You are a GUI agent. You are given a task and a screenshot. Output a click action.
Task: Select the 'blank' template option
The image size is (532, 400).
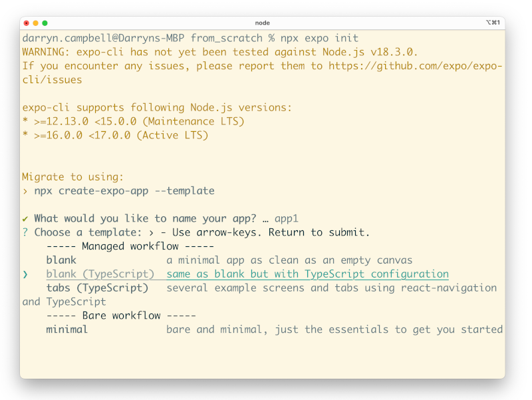[61, 260]
